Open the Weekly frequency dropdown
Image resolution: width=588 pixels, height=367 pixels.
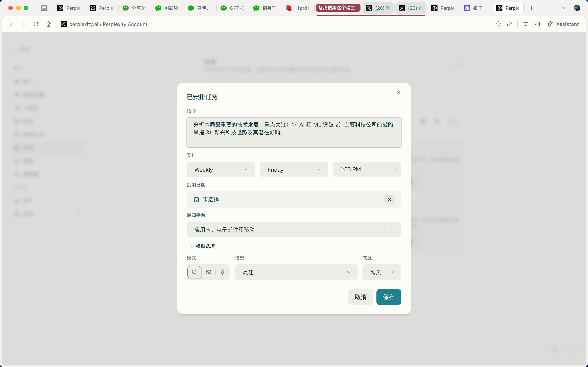pos(221,170)
